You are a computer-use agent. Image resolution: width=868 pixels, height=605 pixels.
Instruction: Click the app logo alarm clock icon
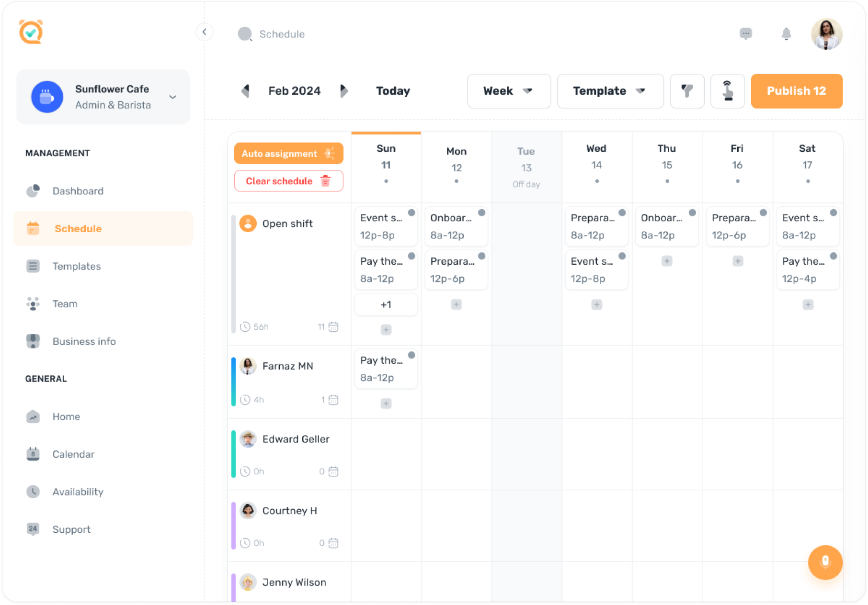pos(31,32)
